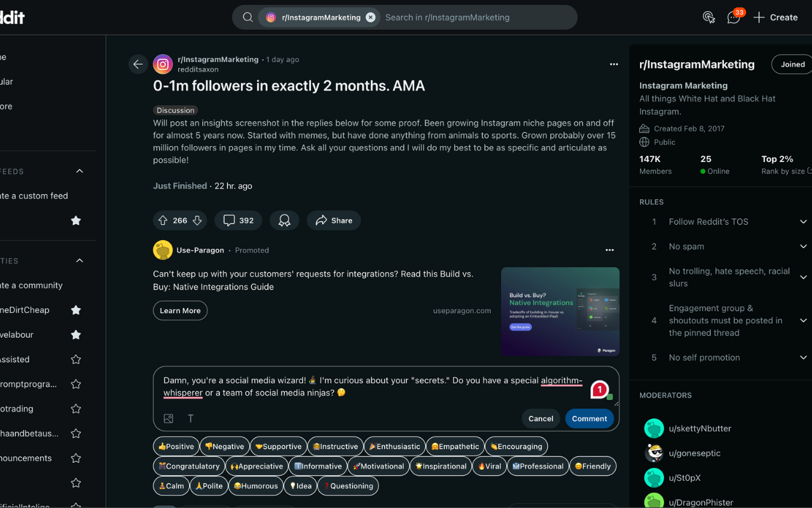The width and height of the screenshot is (812, 508).
Task: Submit the comment with Comment button
Action: click(x=589, y=418)
